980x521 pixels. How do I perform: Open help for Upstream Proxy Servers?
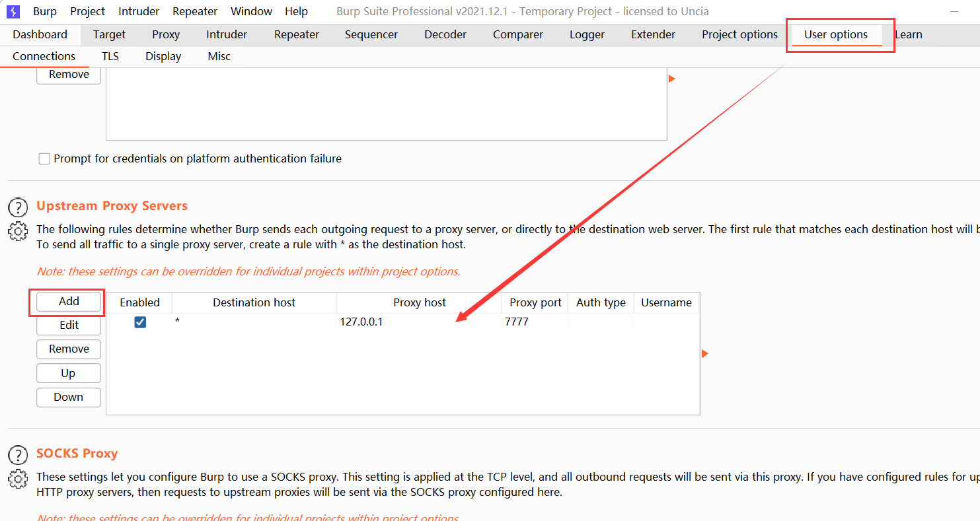[x=18, y=207]
